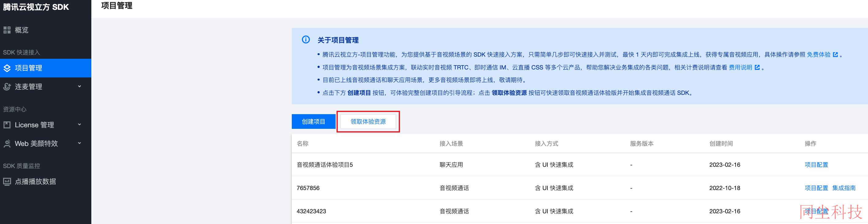Click the 领取体验资源 button
Screen dimensions: 868x224
(368, 121)
